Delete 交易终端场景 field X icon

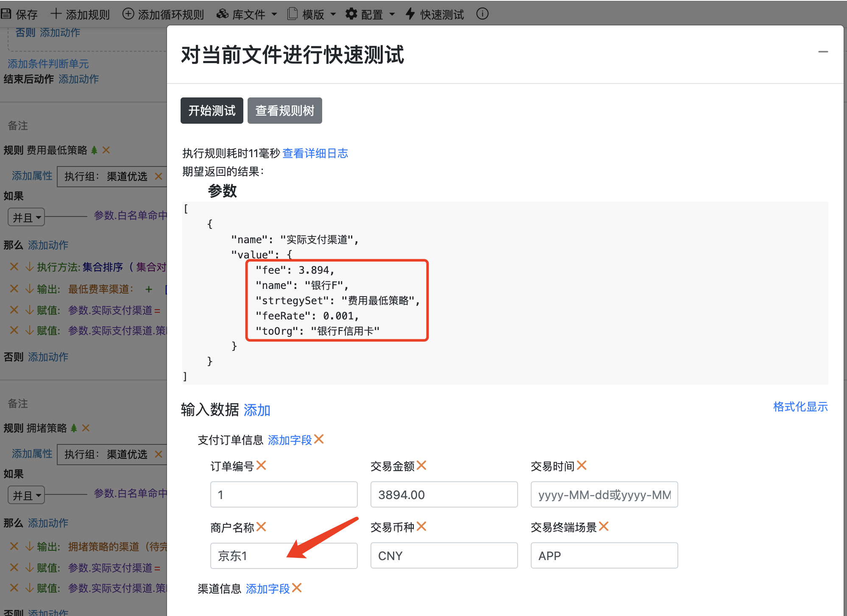(x=604, y=527)
